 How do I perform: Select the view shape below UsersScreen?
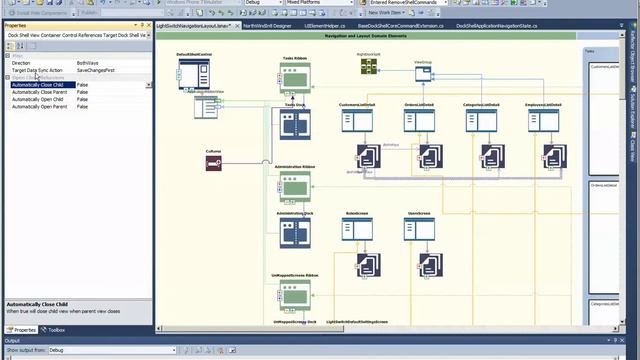(x=431, y=265)
